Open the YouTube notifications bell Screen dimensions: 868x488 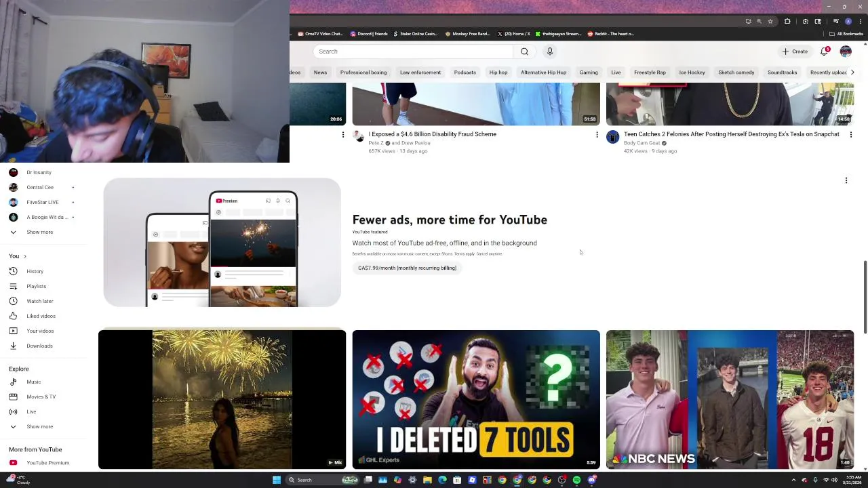(x=825, y=52)
